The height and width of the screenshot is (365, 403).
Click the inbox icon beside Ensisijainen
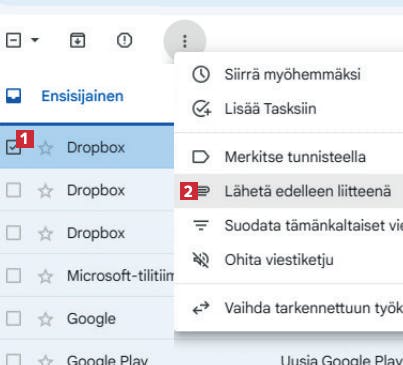(14, 96)
